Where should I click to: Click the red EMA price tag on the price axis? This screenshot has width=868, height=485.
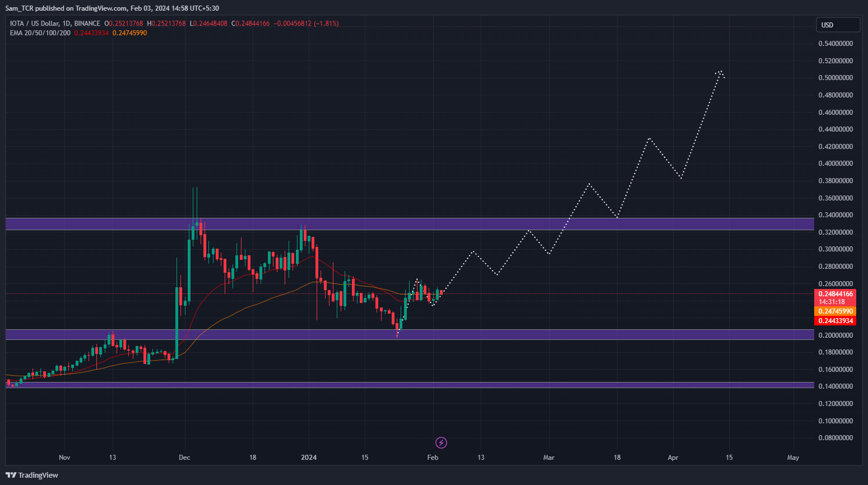835,321
